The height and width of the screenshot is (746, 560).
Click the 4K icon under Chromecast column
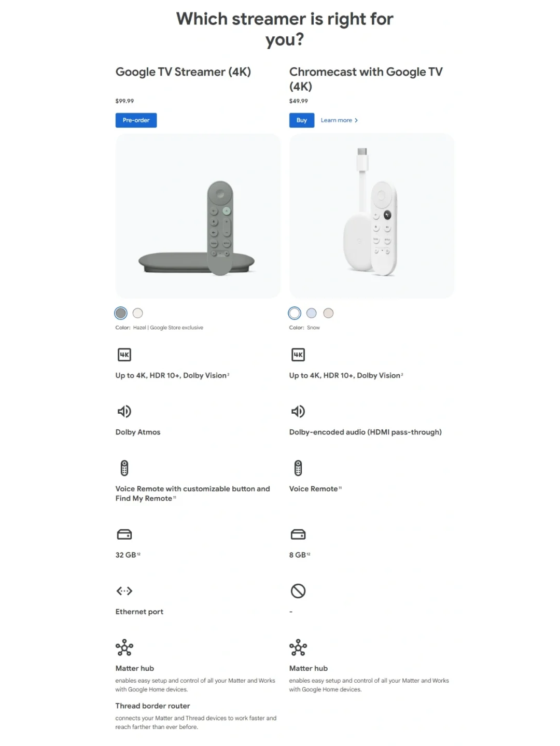click(x=298, y=355)
